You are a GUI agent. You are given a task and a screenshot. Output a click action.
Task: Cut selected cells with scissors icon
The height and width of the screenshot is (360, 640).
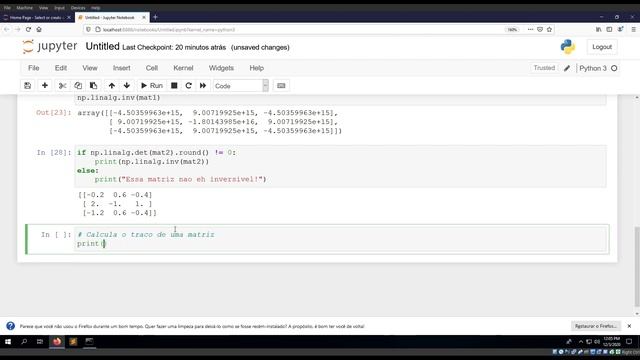(62, 86)
